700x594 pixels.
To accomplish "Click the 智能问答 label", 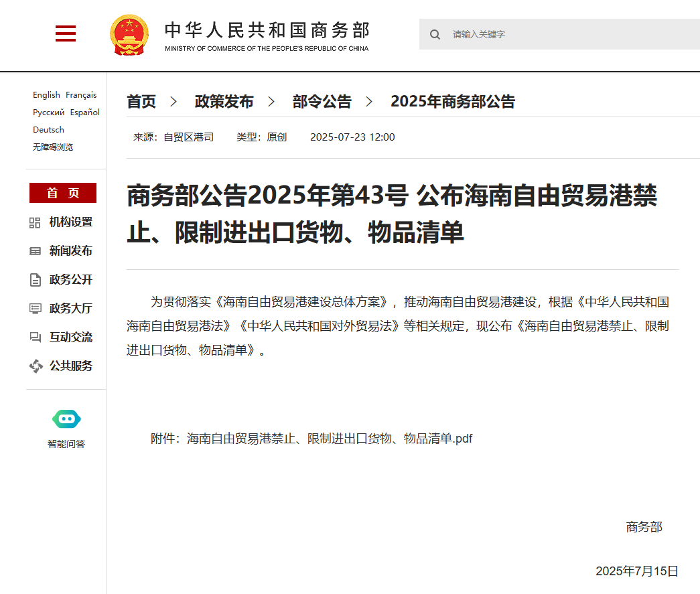I will coord(66,444).
